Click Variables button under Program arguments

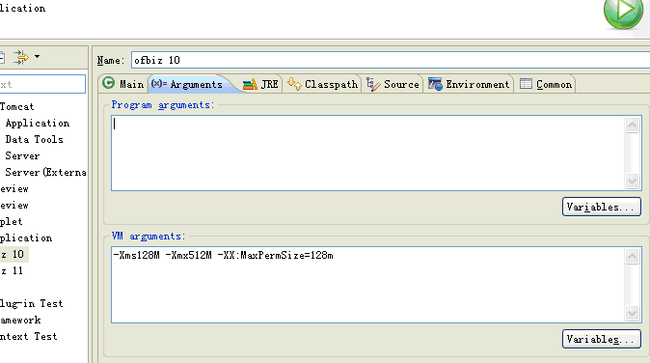(x=601, y=207)
